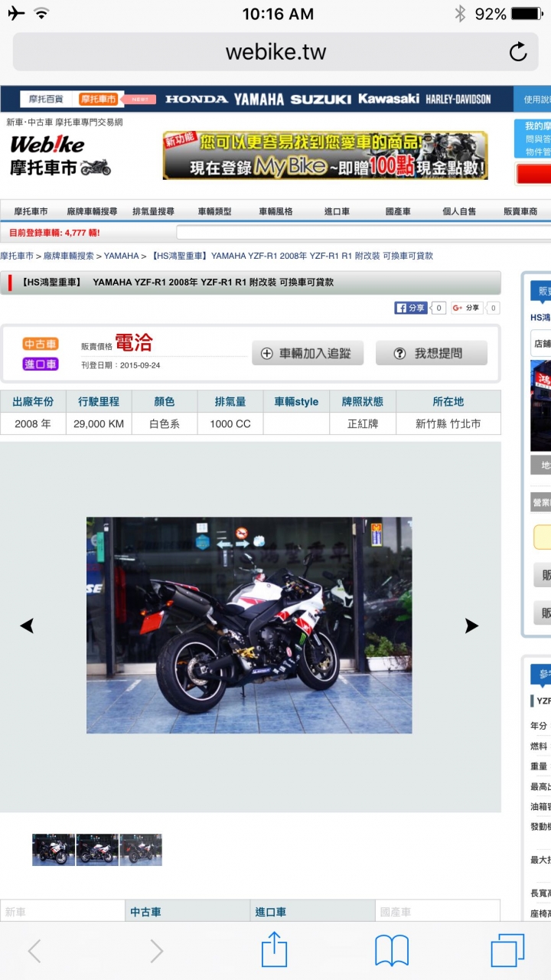The height and width of the screenshot is (980, 551).
Task: Click the 刊登日期：2015-09-24 text
Action: click(121, 365)
